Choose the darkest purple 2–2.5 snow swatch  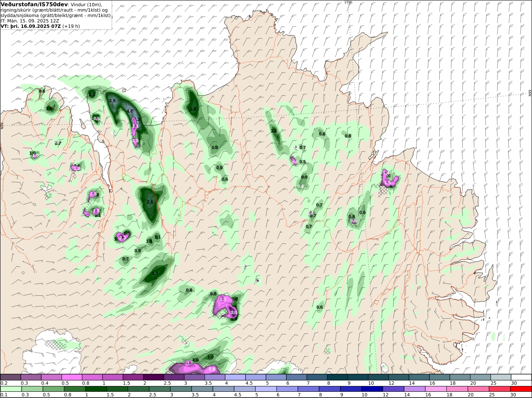point(153,377)
